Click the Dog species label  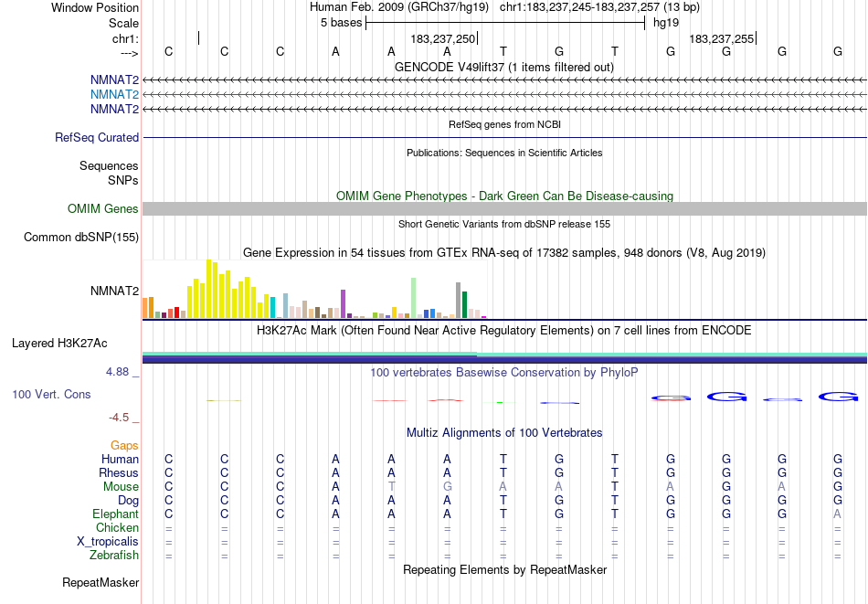pyautogui.click(x=129, y=501)
